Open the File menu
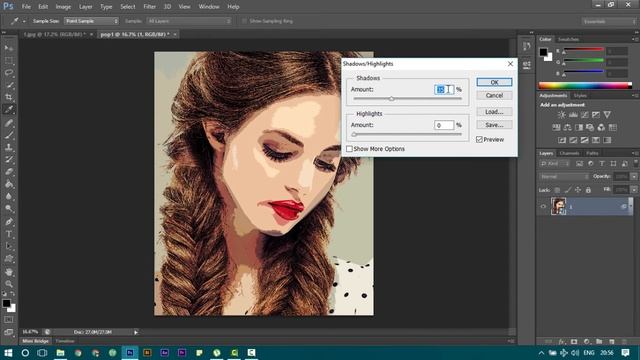640x360 pixels. tap(26, 7)
